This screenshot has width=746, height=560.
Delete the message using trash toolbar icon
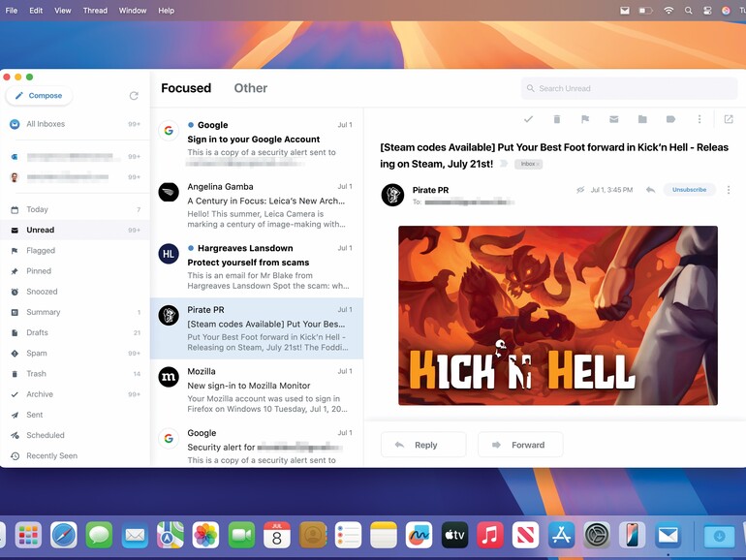(557, 119)
